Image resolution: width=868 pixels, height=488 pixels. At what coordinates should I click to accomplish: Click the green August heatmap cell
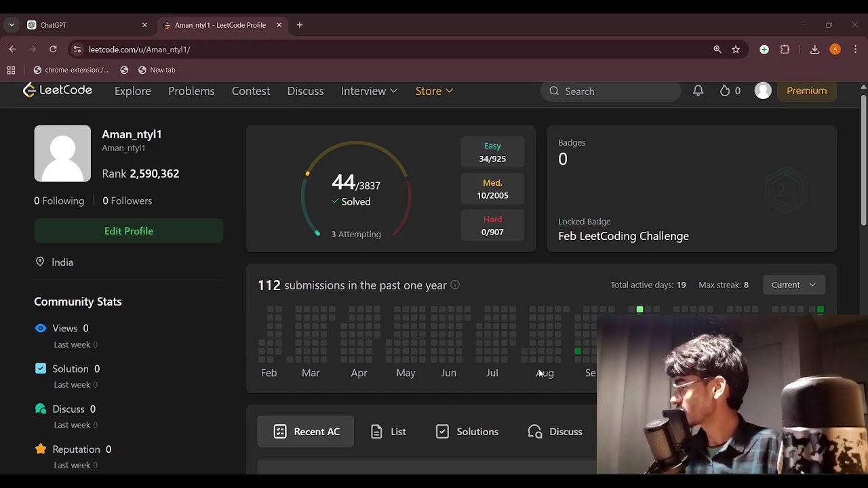coord(578,351)
